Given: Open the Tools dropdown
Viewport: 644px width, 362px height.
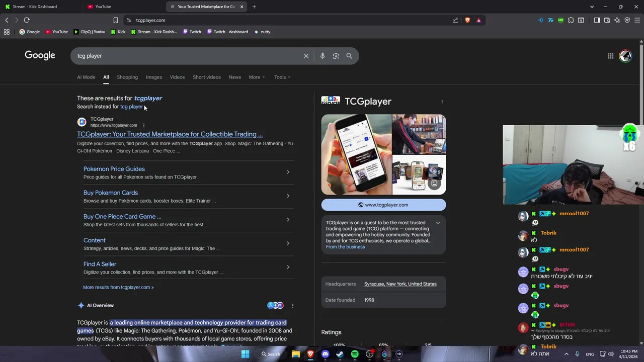Looking at the screenshot, I should [x=282, y=77].
